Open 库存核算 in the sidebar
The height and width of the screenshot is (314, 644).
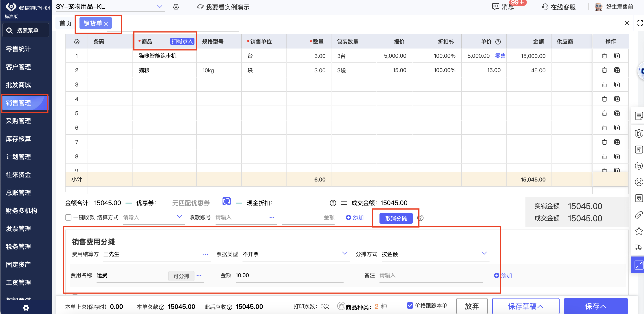[x=18, y=139]
